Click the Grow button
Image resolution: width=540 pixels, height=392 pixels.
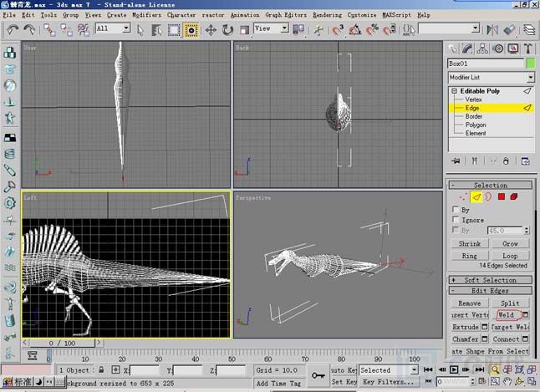[x=510, y=243]
